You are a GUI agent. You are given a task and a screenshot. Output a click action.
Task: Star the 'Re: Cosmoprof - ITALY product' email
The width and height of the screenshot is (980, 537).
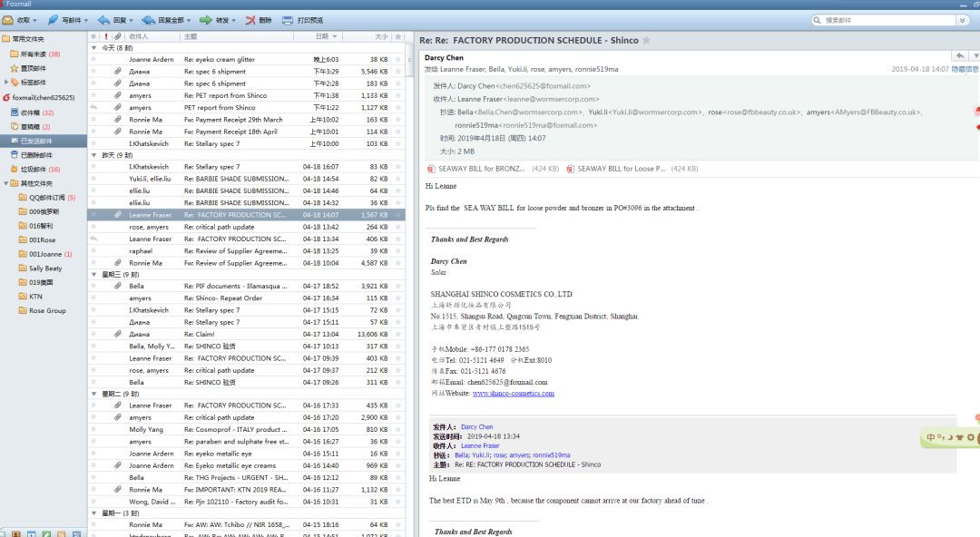tap(398, 429)
